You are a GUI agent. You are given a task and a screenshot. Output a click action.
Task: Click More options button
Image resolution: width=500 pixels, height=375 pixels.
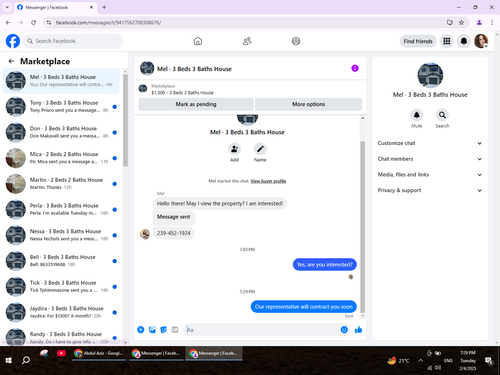point(308,104)
